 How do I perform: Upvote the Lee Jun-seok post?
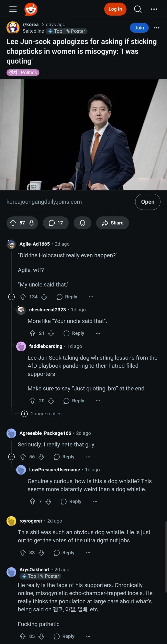(x=13, y=223)
